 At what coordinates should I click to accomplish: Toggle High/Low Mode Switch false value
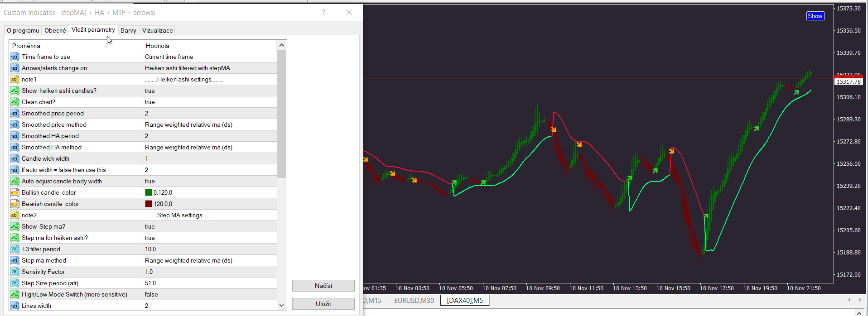tap(210, 294)
